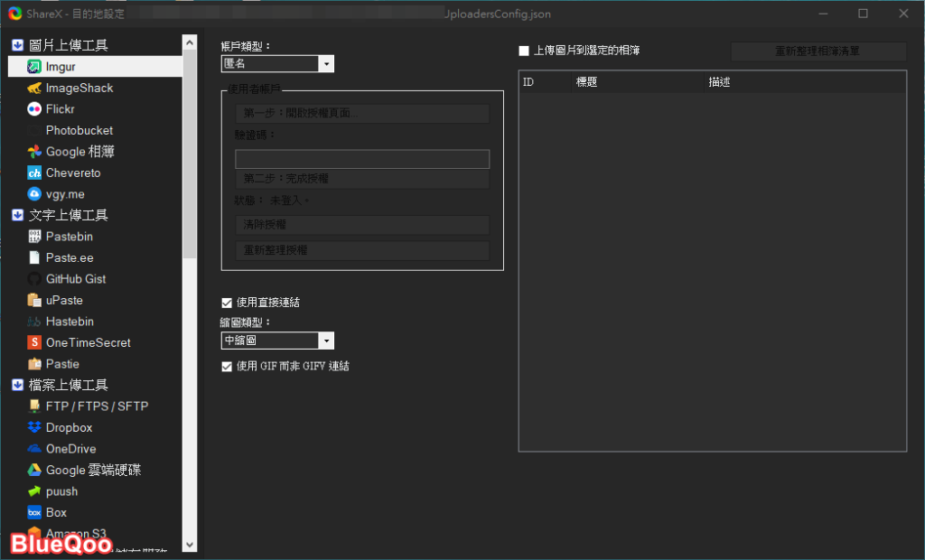
Task: Click the 重新整理相簿清單 button
Action: [818, 51]
